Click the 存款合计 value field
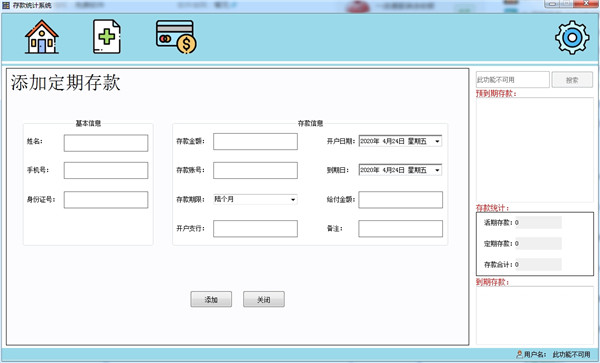The width and height of the screenshot is (600, 363). click(538, 264)
